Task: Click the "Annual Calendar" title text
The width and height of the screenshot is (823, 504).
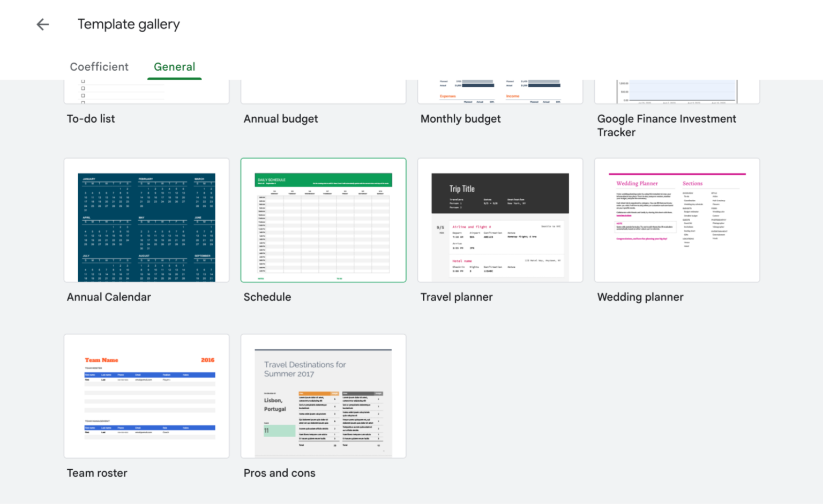Action: 109,297
